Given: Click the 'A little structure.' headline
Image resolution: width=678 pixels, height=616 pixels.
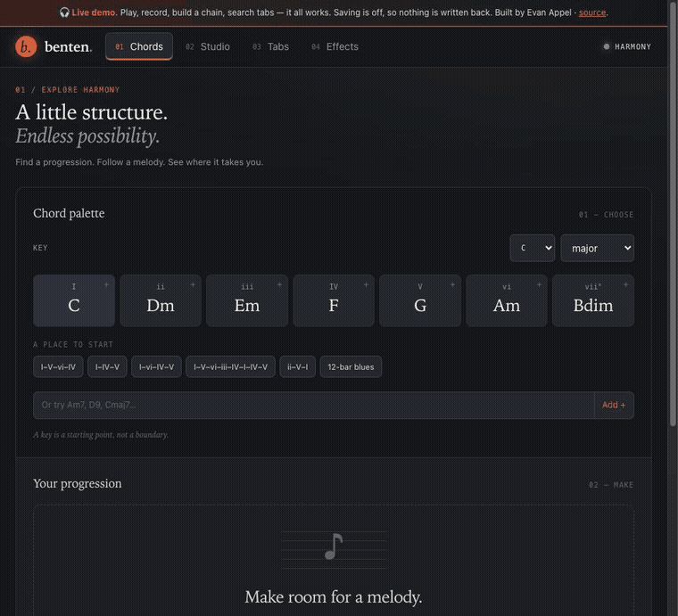Looking at the screenshot, I should [x=91, y=112].
